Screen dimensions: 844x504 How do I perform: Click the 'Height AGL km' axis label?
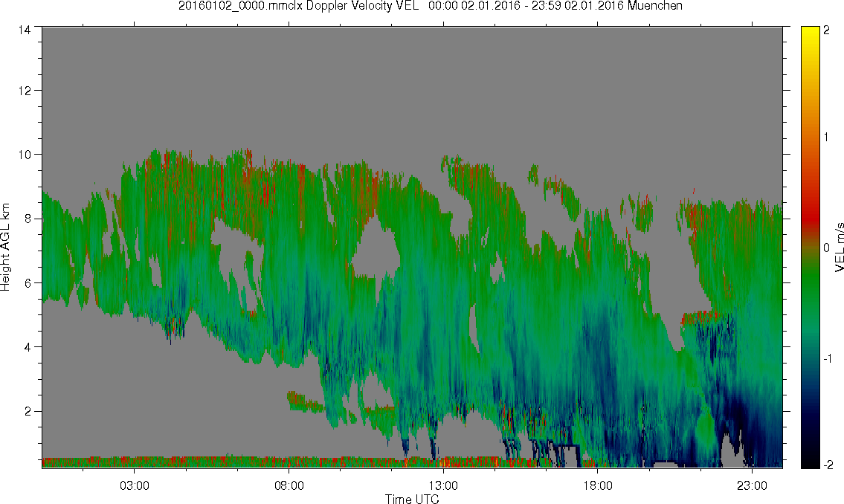click(5, 248)
